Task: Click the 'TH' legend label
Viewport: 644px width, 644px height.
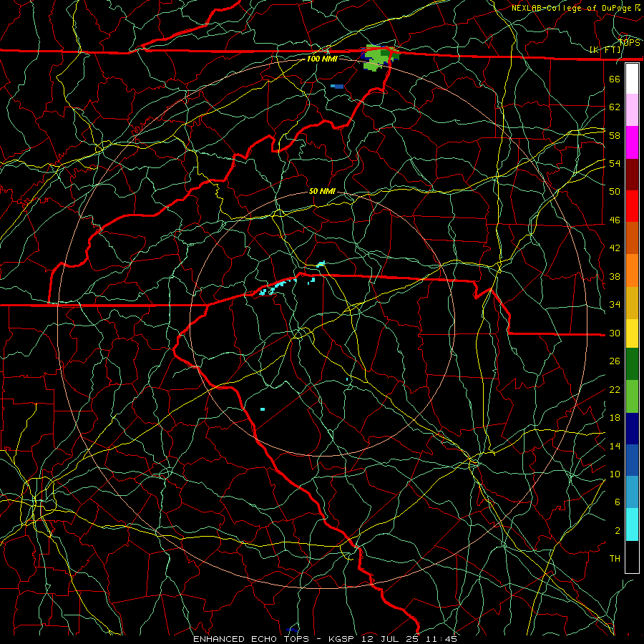Action: click(615, 559)
